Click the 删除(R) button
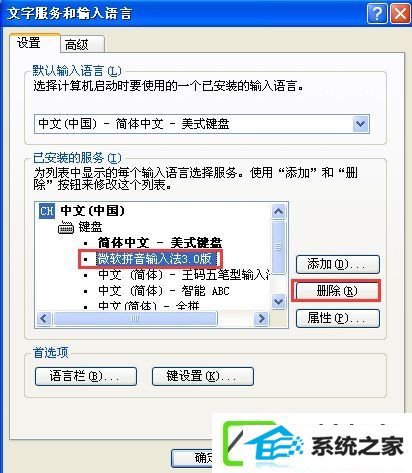This screenshot has width=412, height=473. [337, 291]
